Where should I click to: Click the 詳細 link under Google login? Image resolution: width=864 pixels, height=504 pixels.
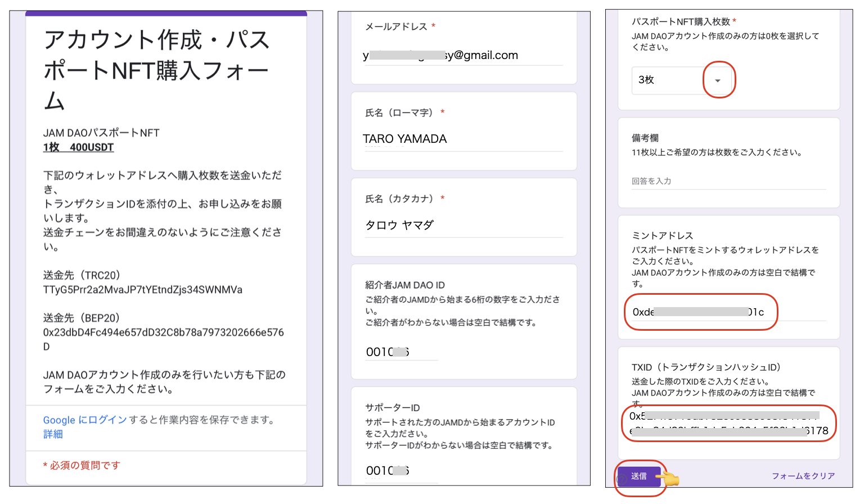coord(53,434)
